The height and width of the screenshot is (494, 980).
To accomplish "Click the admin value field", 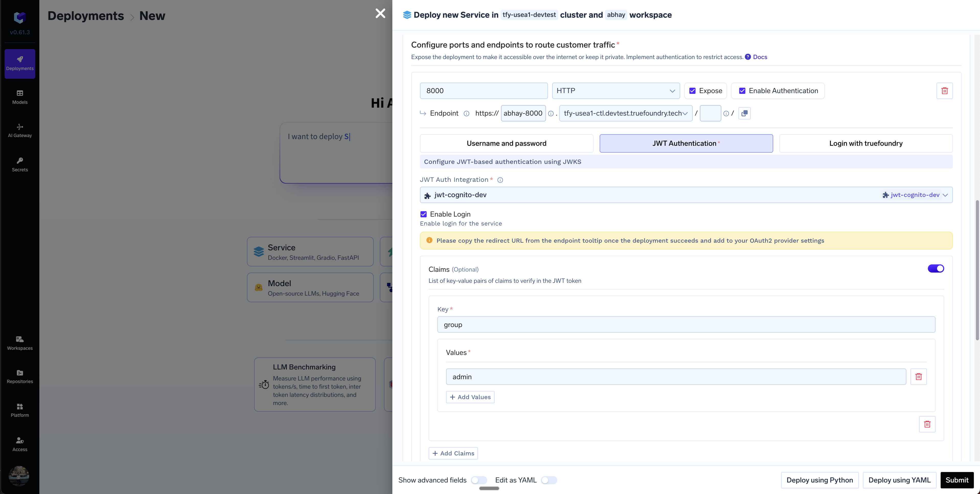I will 676,376.
